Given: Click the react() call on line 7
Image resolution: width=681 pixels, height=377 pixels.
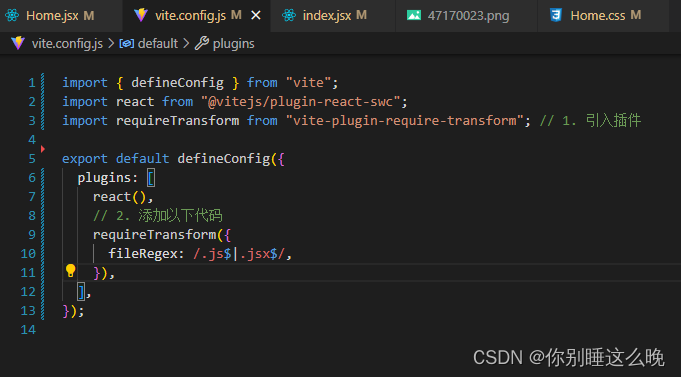Looking at the screenshot, I should click(x=119, y=197).
